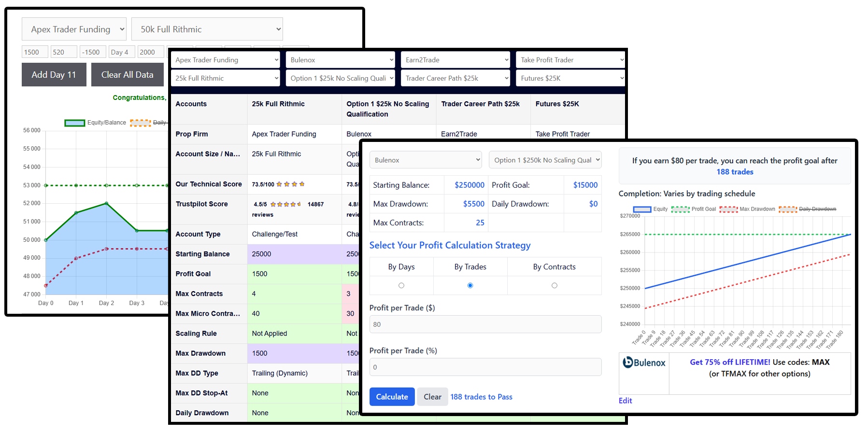Open the Apex Trader Funding dropdown in the tracker window
The width and height of the screenshot is (868, 433).
tap(74, 29)
